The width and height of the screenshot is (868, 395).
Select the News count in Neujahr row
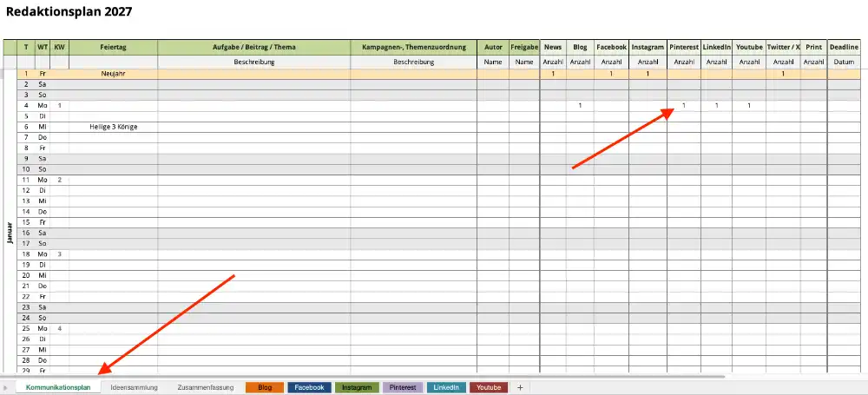coord(552,73)
